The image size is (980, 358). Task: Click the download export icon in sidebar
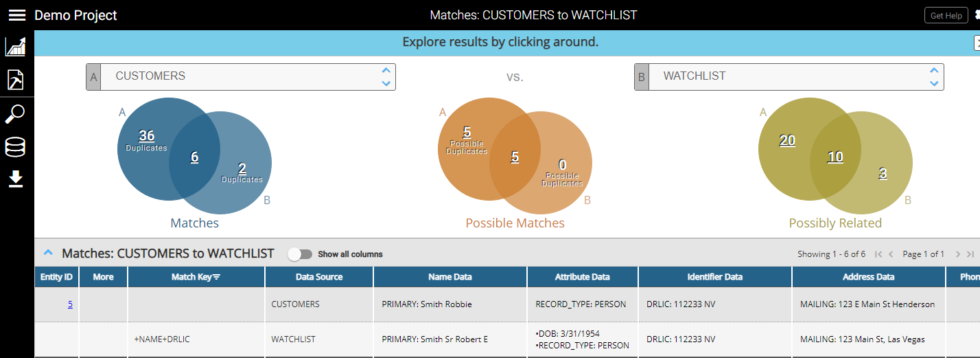[16, 179]
